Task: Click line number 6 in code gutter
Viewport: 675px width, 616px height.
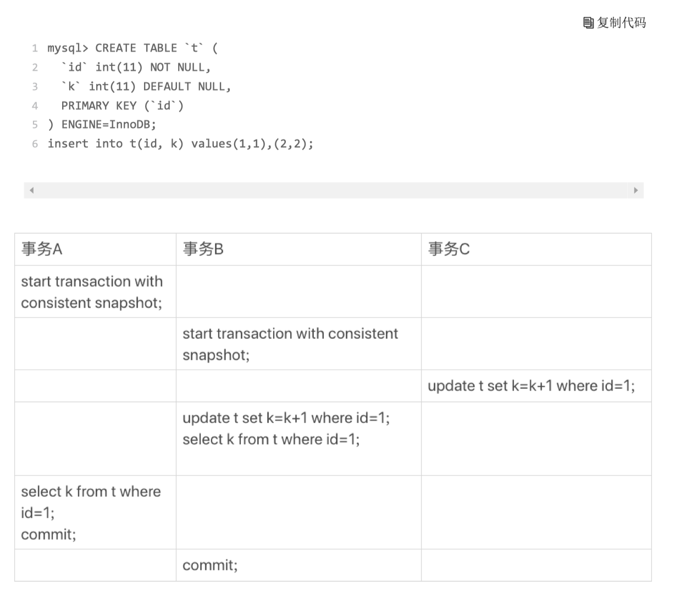Action: click(35, 144)
